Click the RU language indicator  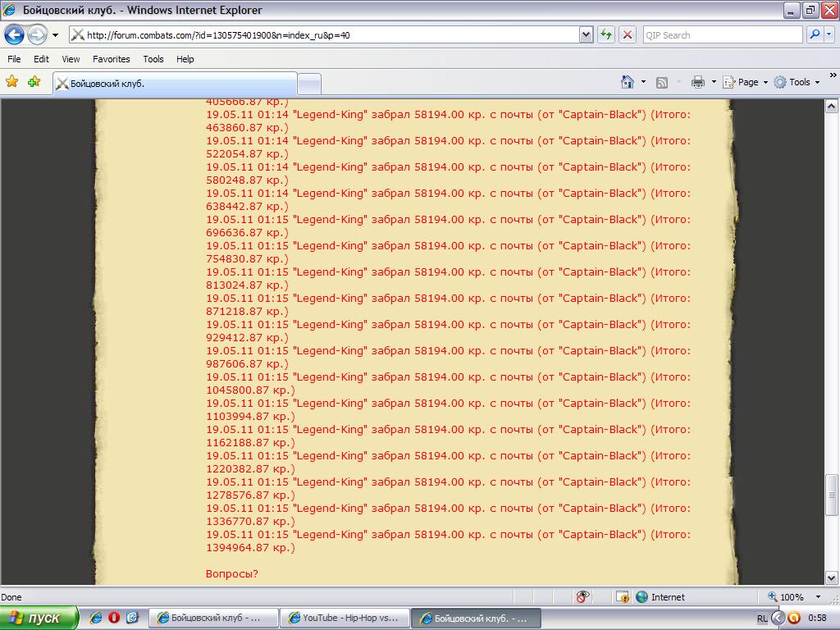tap(762, 619)
